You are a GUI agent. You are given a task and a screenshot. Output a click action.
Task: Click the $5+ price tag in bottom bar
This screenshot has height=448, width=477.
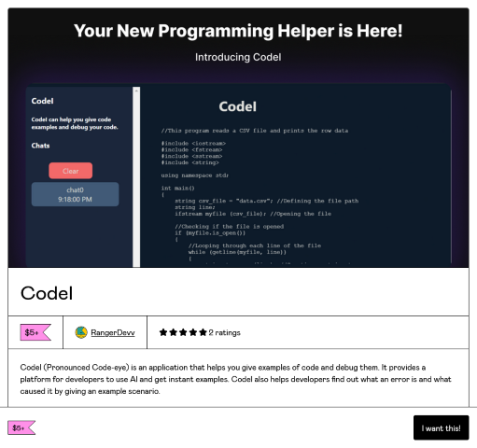(x=21, y=427)
